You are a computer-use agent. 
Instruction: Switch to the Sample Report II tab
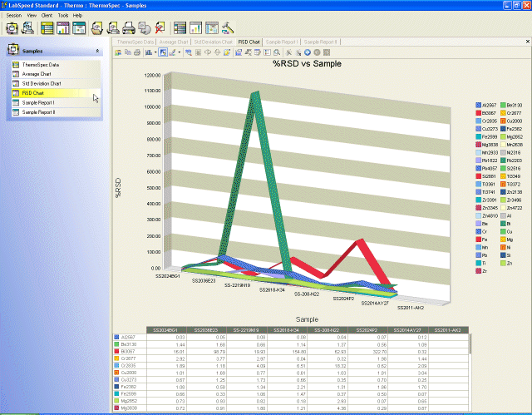tap(320, 42)
